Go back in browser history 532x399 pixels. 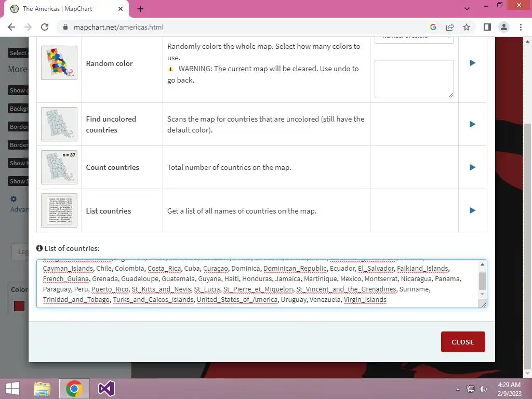(x=11, y=27)
